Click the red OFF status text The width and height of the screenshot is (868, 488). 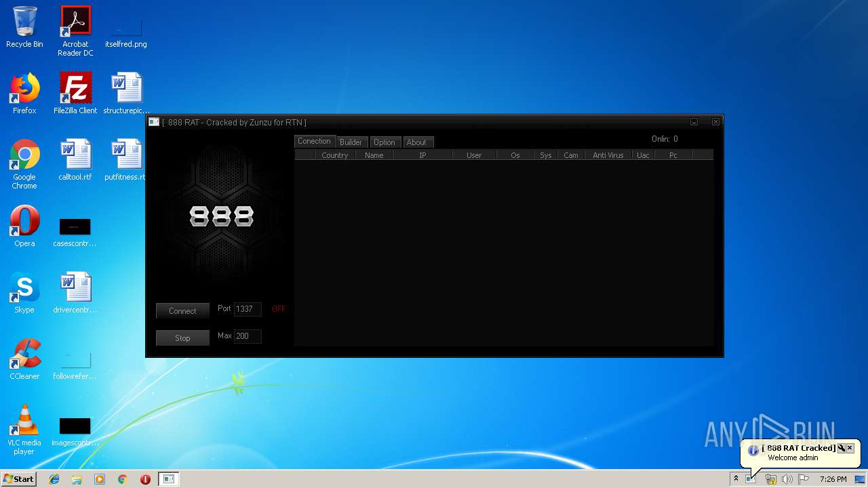pos(279,309)
